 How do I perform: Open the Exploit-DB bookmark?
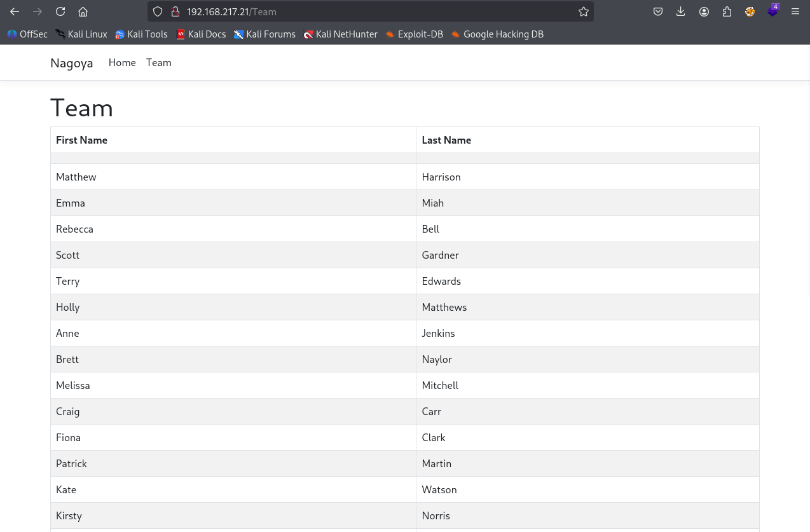point(414,34)
